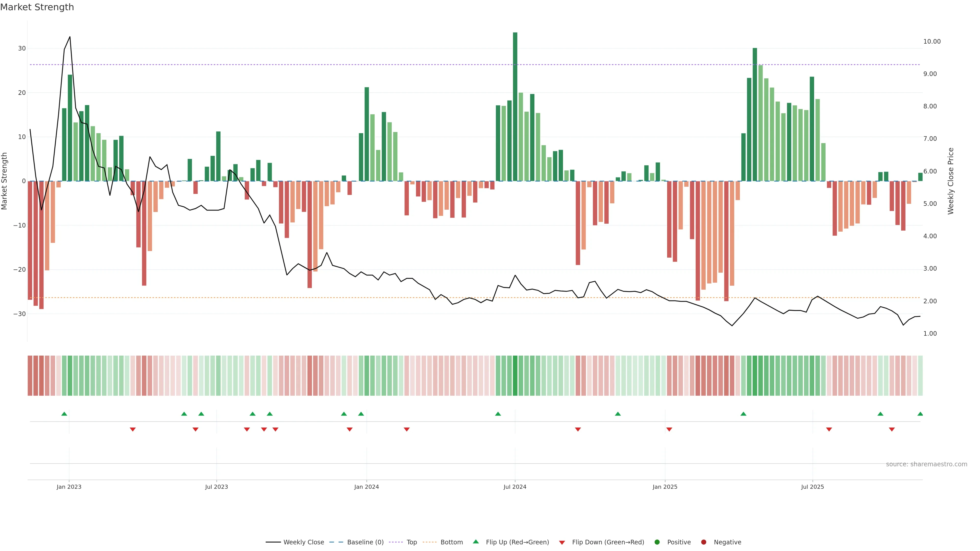Click the Market Strength chart title
The image size is (980, 551).
click(x=37, y=7)
